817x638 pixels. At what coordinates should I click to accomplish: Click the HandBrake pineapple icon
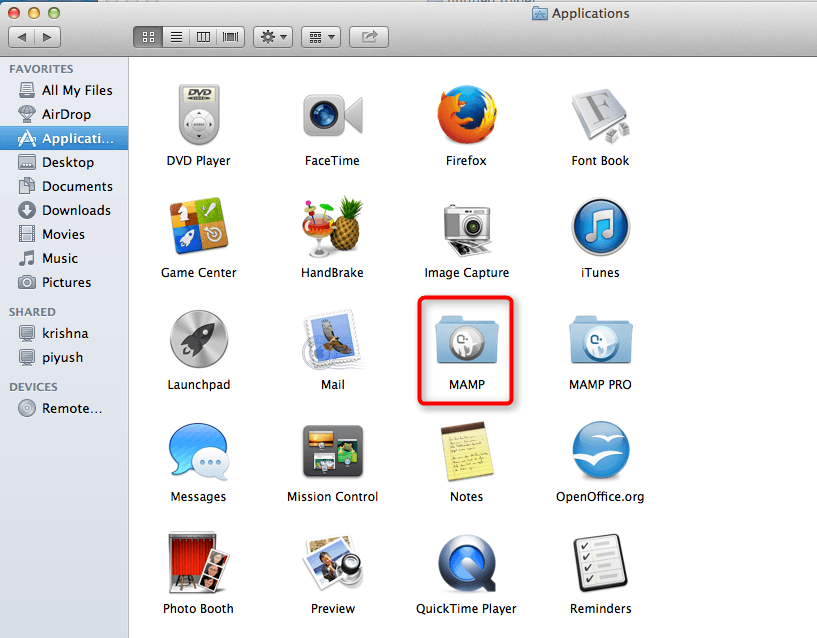[x=332, y=226]
